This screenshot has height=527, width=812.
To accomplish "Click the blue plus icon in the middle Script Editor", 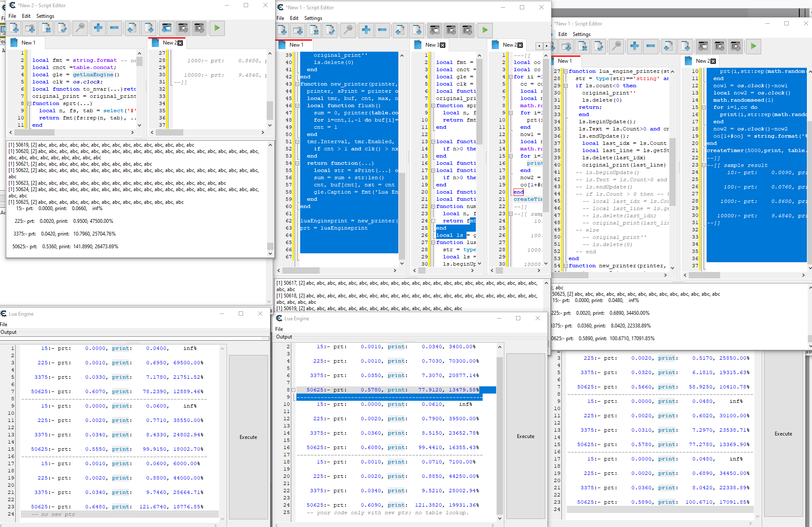I will pos(366,30).
